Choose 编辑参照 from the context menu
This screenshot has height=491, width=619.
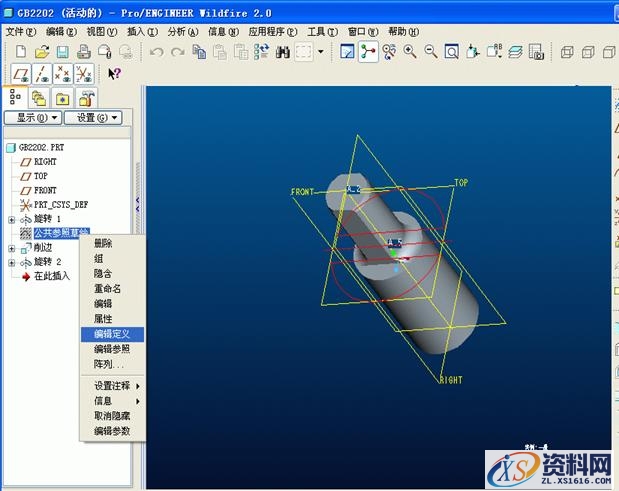113,349
